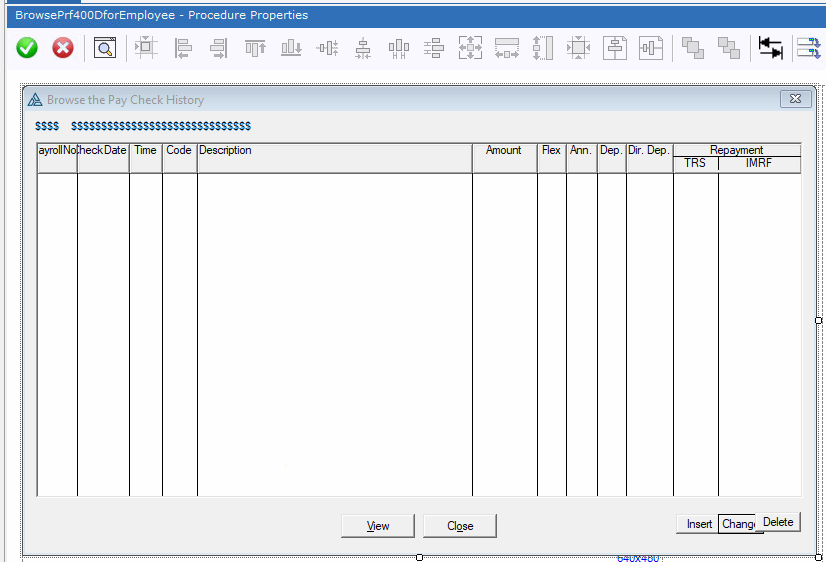Click the Browse the Pay Check History title bar
826x562 pixels.
400,100
